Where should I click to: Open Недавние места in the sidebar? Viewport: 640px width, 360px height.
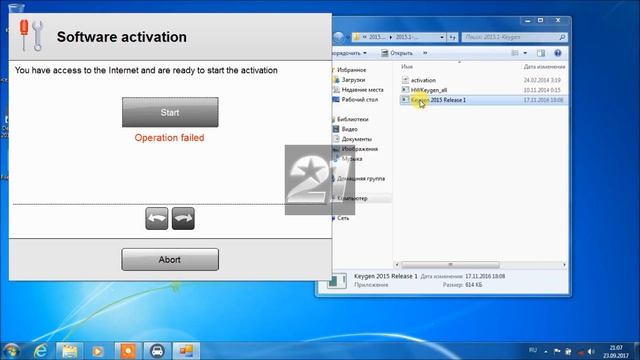(x=362, y=90)
